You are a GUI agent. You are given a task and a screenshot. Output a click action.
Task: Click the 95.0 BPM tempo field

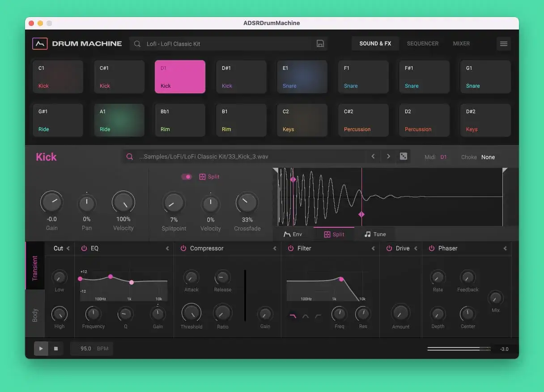point(92,349)
